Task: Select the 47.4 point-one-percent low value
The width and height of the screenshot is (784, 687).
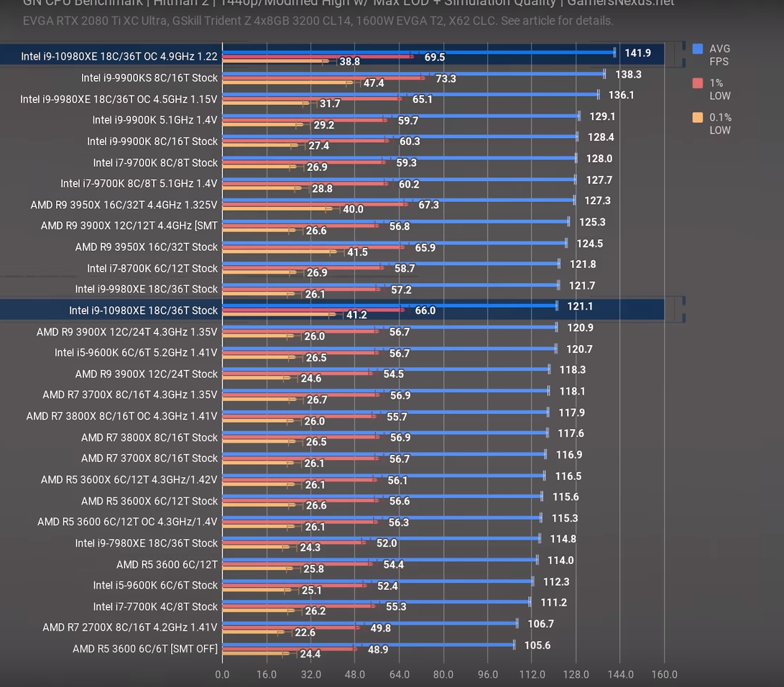Action: coord(374,83)
